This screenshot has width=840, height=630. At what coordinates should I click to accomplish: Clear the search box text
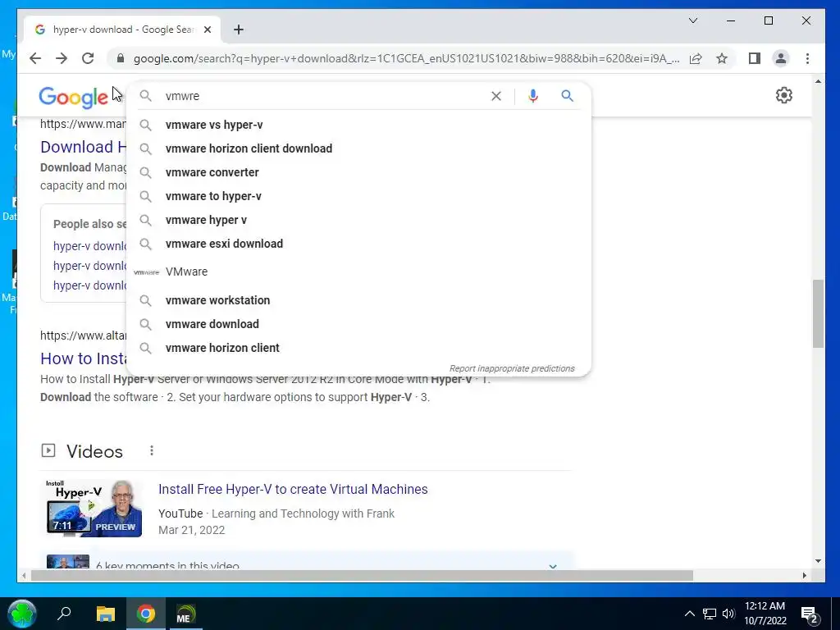tap(496, 96)
